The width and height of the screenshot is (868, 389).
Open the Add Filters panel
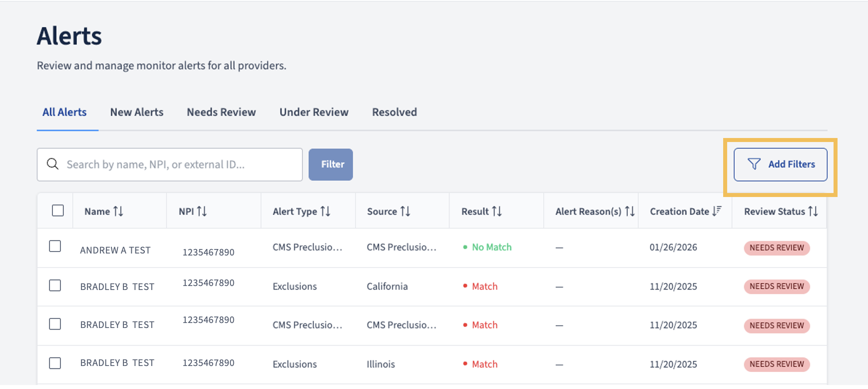pyautogui.click(x=780, y=164)
